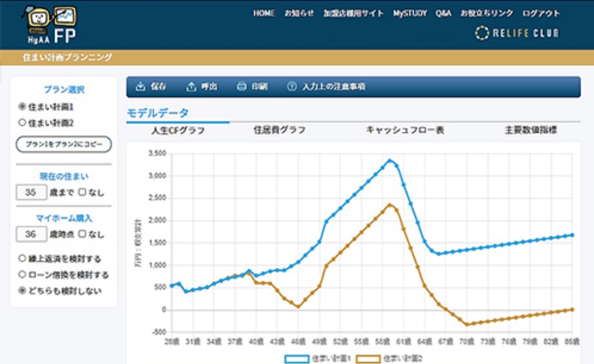This screenshot has width=594, height=364.
Task: Click the load (呼出) upload icon
Action: (191, 87)
